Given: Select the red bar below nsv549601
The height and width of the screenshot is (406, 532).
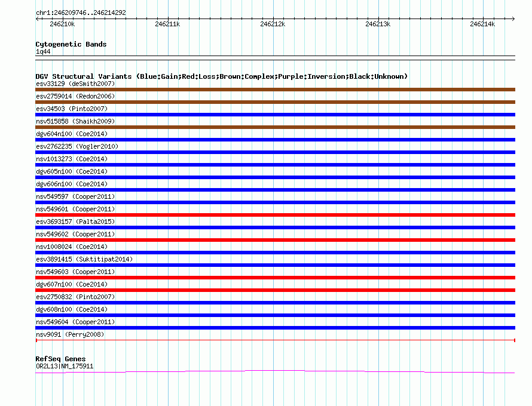Looking at the screenshot, I should (275, 215).
